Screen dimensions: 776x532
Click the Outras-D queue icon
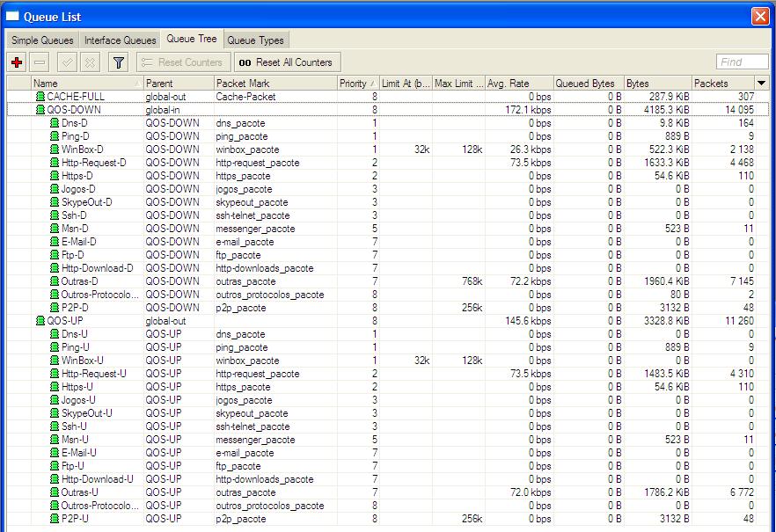(x=55, y=281)
